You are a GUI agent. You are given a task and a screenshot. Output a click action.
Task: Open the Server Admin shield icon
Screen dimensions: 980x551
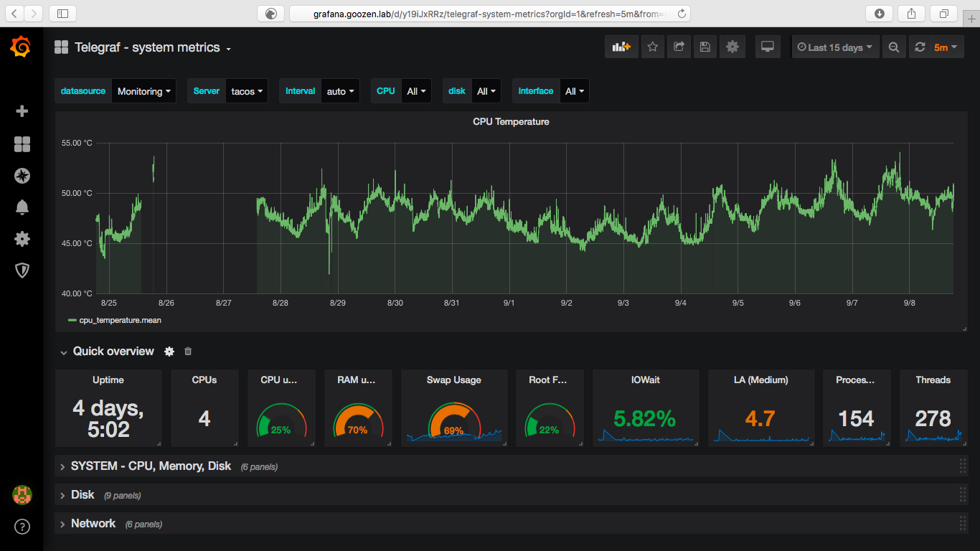tap(22, 270)
